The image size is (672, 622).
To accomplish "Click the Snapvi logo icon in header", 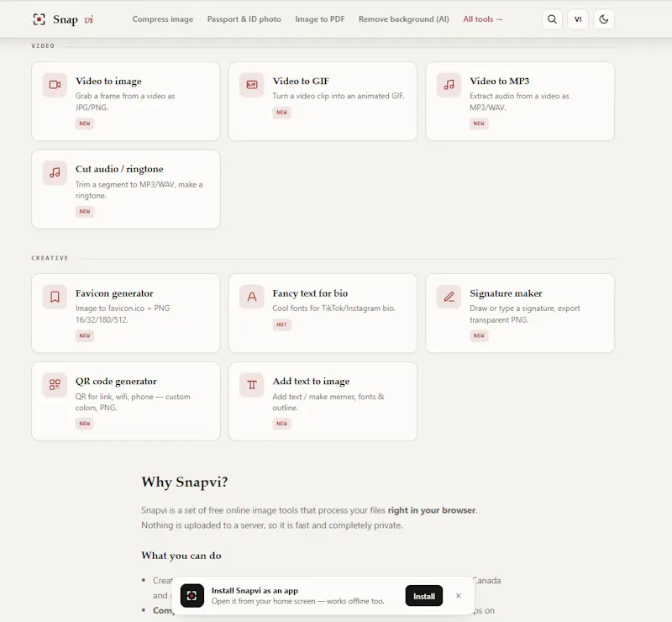I will click(39, 19).
